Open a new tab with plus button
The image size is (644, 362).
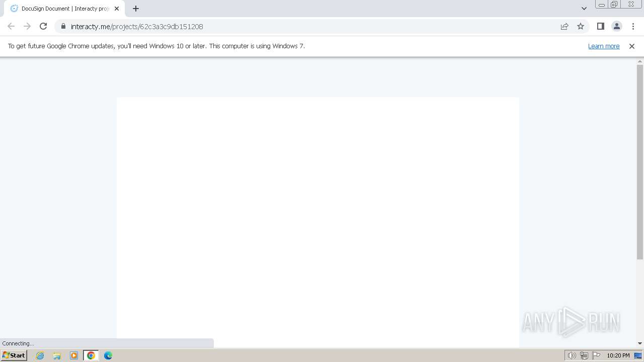click(x=136, y=9)
